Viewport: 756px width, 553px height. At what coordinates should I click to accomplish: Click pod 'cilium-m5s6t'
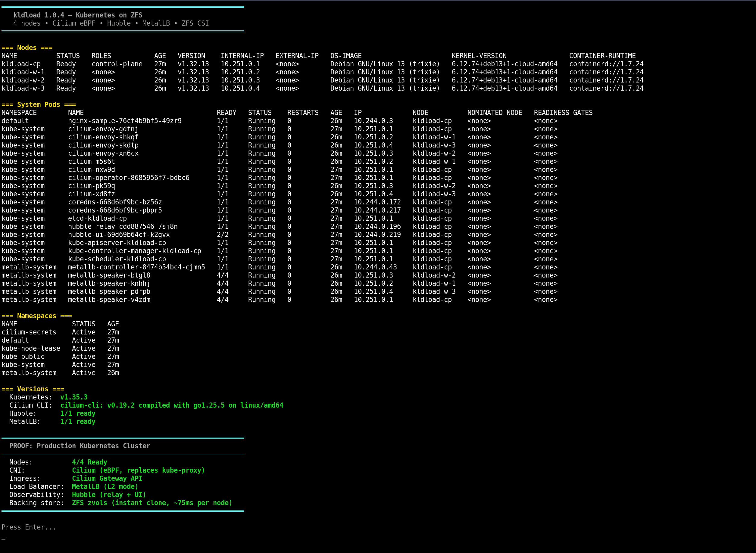(x=92, y=161)
